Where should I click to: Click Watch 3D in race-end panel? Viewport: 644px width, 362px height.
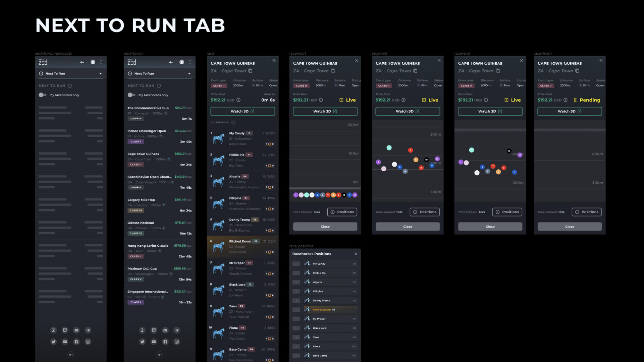(490, 111)
